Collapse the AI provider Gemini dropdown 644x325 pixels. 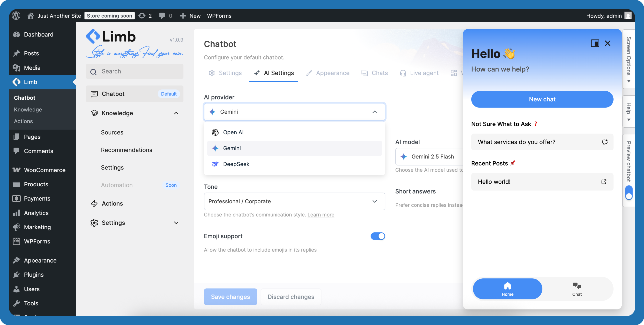click(x=375, y=112)
